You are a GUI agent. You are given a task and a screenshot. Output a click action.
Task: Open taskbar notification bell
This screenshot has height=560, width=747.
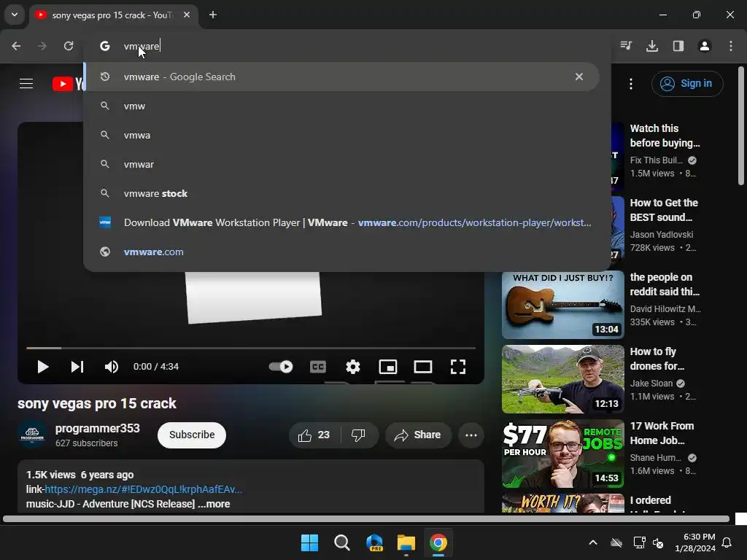[x=727, y=542]
